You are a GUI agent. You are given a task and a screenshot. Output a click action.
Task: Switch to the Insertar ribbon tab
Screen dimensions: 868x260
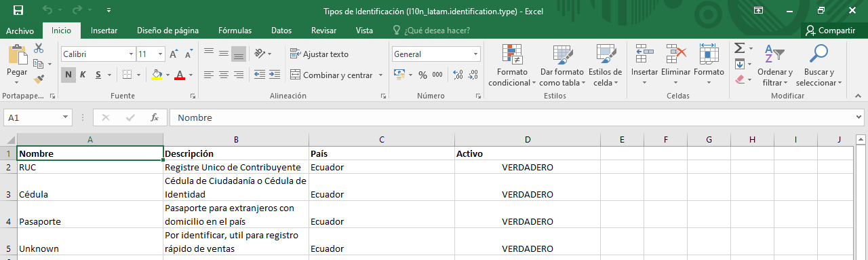coord(104,31)
